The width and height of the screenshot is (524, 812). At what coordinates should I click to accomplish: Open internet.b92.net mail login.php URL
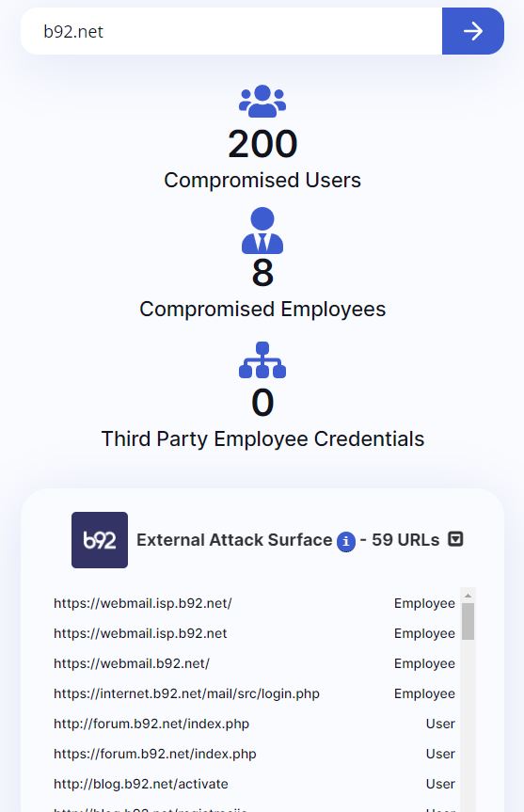pos(186,693)
